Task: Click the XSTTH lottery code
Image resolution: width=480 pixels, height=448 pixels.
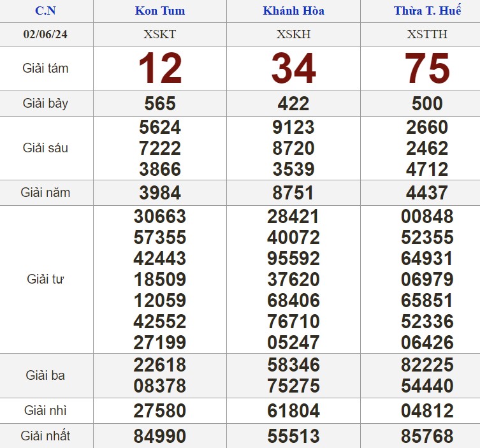Action: click(426, 34)
